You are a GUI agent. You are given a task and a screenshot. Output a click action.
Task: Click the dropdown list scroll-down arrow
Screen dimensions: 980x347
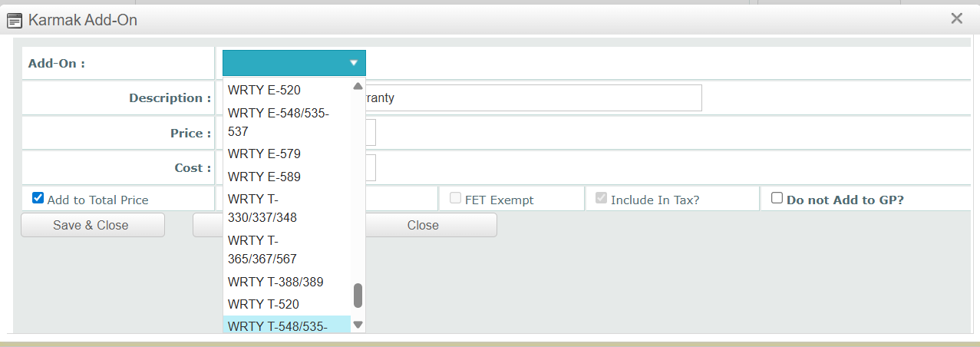point(358,325)
